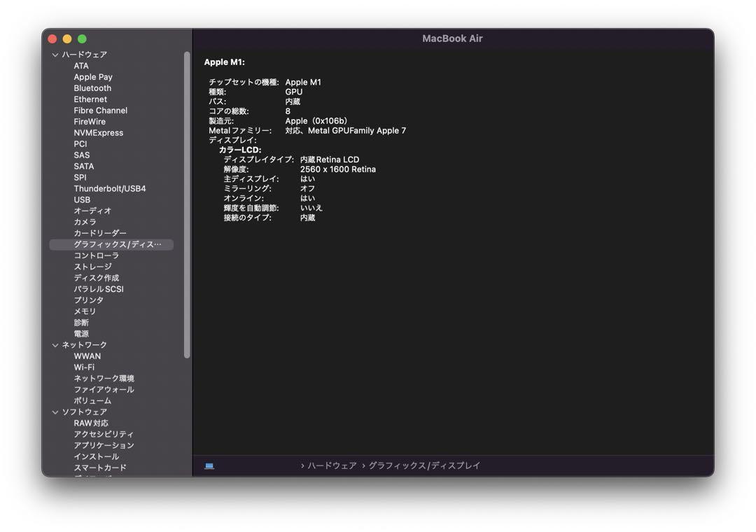Click ハードウェア in the bottom path bar
Screen dimensions: 756x532
[332, 466]
